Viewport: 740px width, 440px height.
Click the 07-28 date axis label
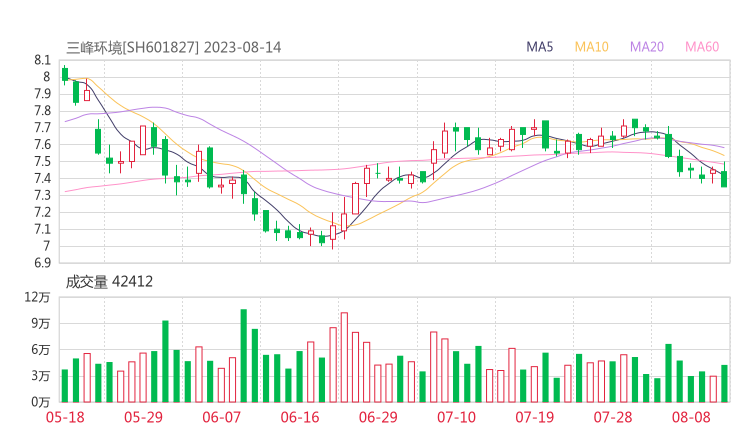[613, 417]
